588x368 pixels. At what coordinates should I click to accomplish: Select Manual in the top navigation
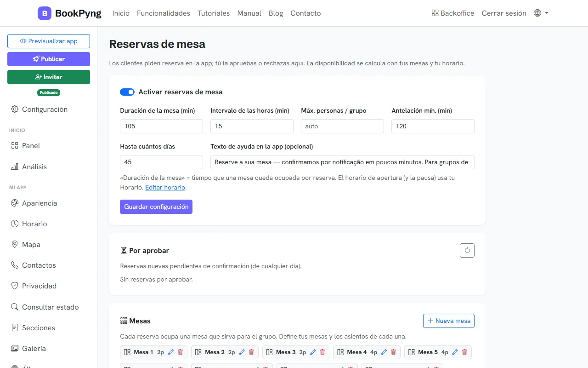click(x=249, y=13)
